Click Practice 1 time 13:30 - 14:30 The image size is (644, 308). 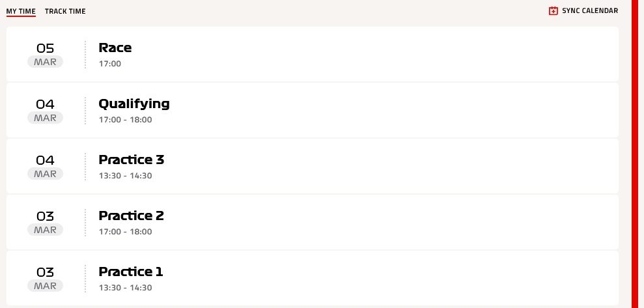point(125,287)
